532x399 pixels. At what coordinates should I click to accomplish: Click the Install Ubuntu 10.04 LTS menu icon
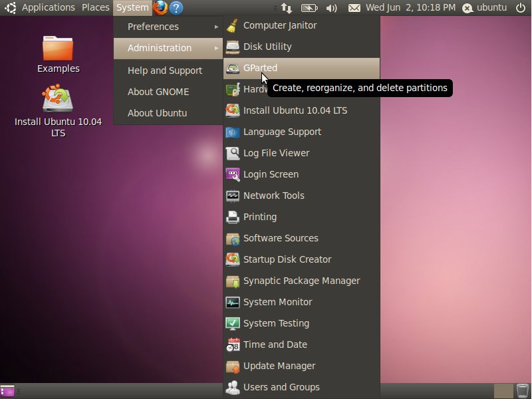pos(232,110)
